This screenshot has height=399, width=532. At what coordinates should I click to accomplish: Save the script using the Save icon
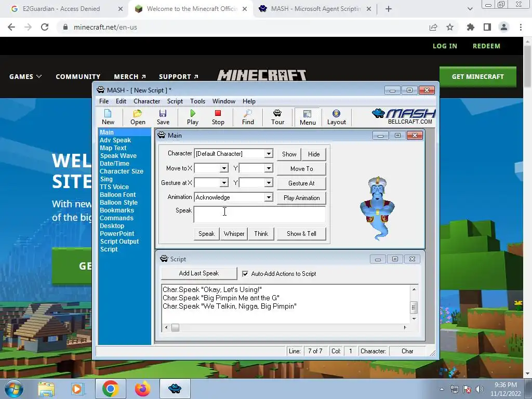tap(163, 117)
